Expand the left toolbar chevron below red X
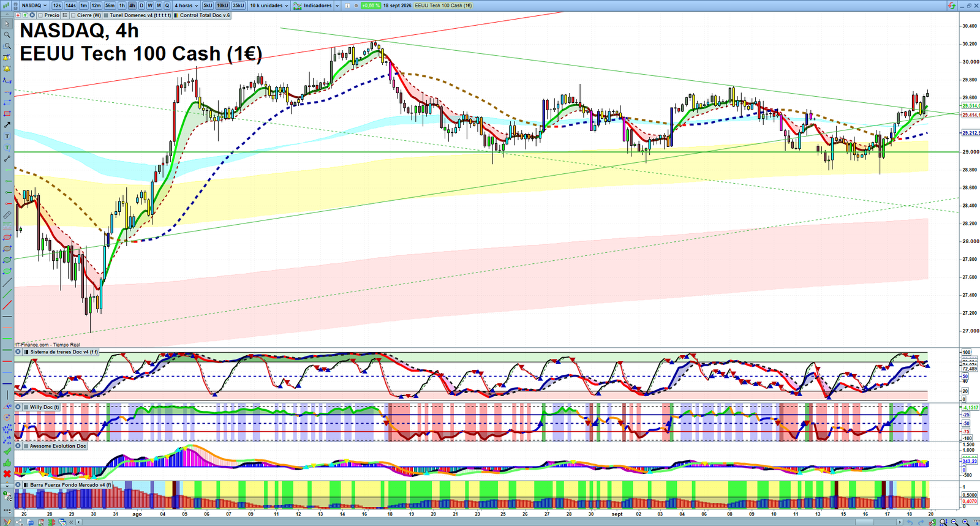980x526 pixels. coord(7,486)
